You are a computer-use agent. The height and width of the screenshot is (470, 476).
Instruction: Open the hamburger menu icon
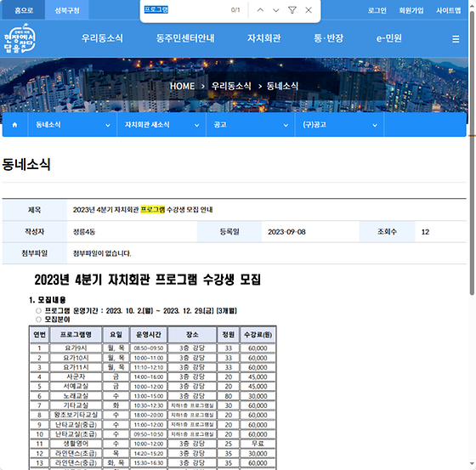[456, 39]
